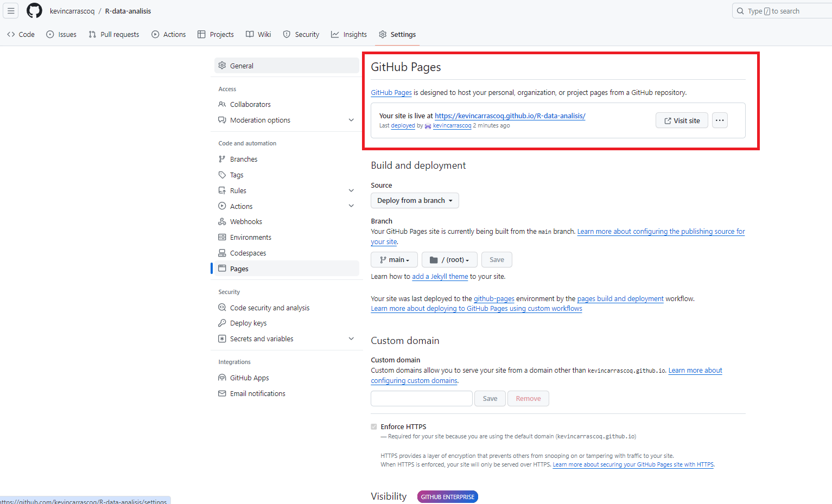Click the 'deployed' link under site URL
Screen dimensions: 832x504
pyautogui.click(x=403, y=125)
